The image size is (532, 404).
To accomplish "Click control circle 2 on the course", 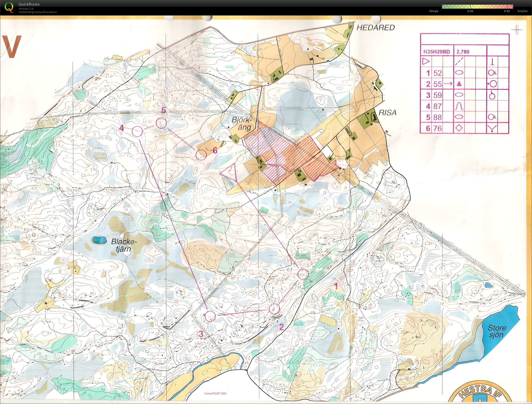I will pyautogui.click(x=274, y=309).
